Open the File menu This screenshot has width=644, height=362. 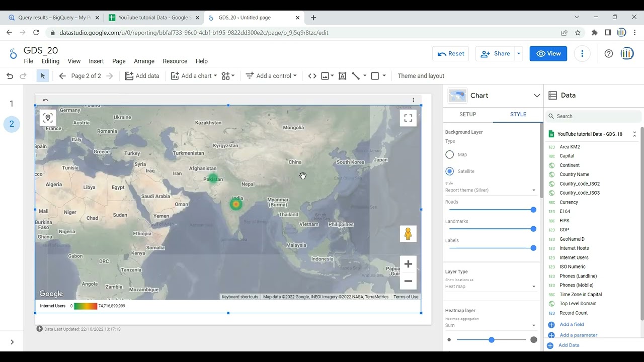pyautogui.click(x=29, y=61)
